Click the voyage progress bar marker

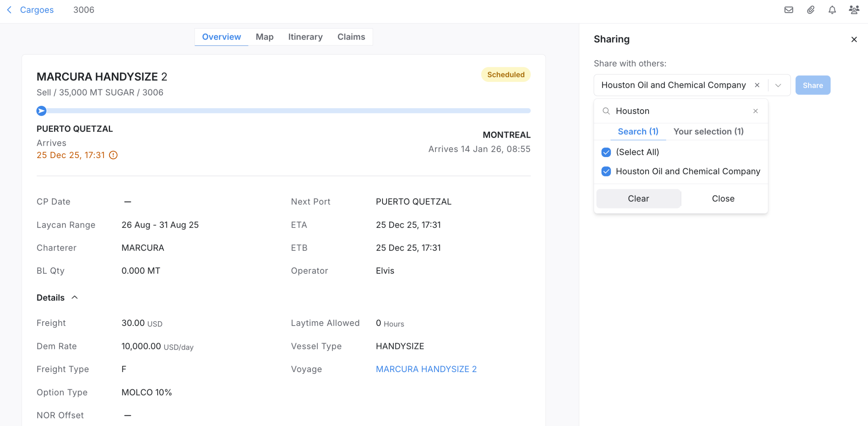click(41, 111)
